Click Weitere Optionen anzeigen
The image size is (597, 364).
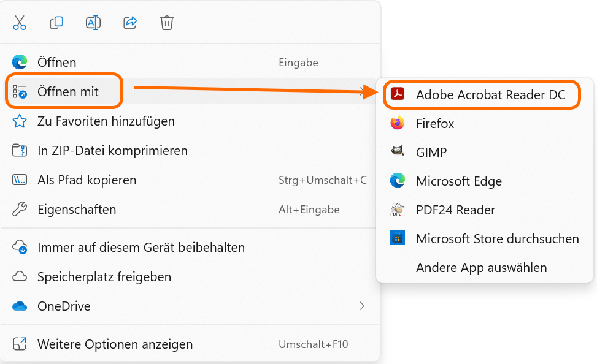(115, 344)
